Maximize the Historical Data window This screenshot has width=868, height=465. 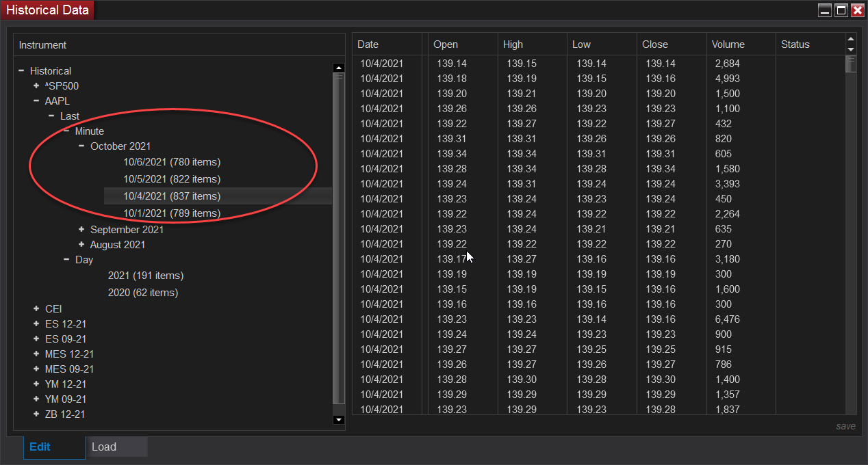pos(841,10)
